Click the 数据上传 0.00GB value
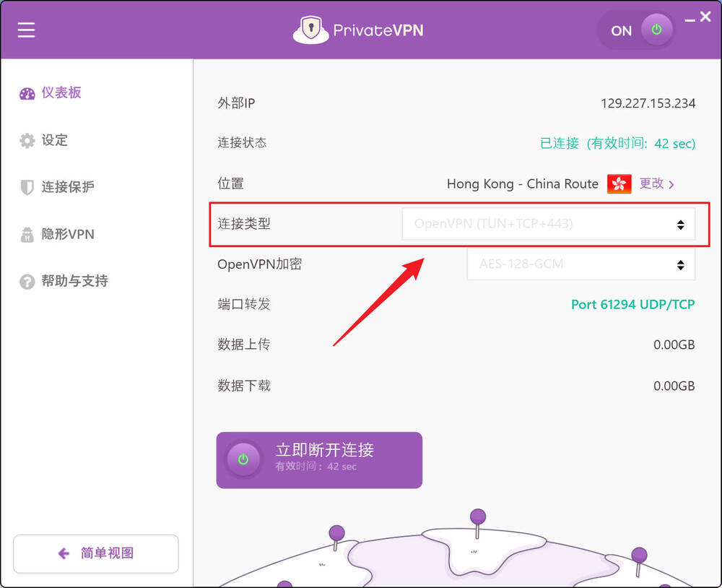The height and width of the screenshot is (588, 722). (674, 345)
